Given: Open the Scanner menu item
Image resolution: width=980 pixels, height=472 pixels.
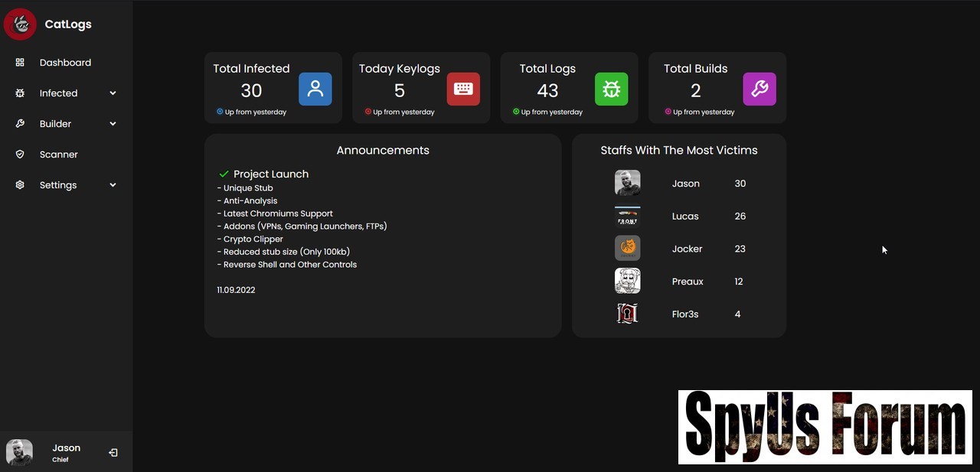Looking at the screenshot, I should click(59, 155).
